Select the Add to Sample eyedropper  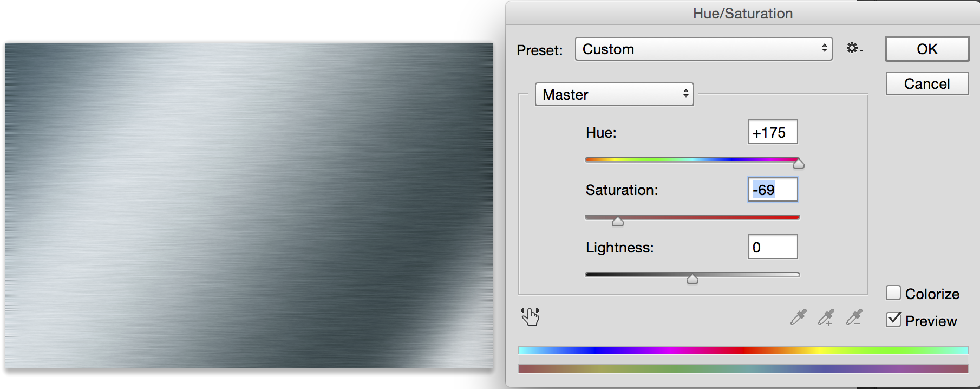(826, 317)
